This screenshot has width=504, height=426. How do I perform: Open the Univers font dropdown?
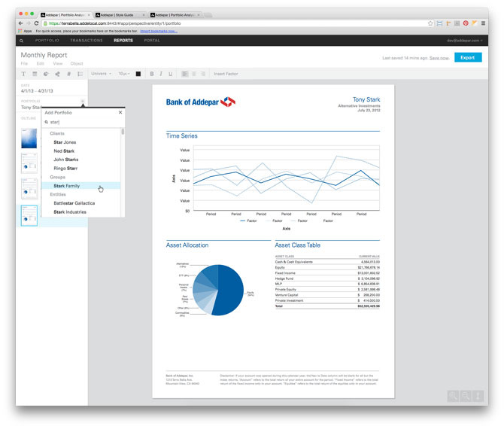pyautogui.click(x=101, y=74)
